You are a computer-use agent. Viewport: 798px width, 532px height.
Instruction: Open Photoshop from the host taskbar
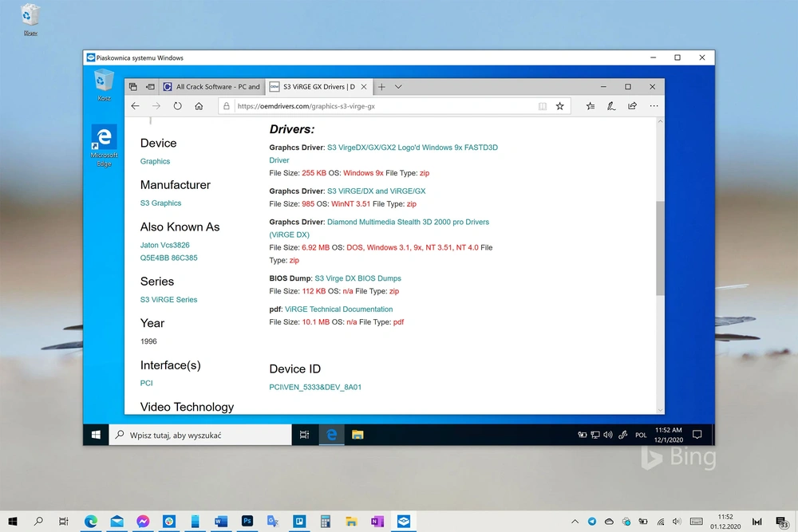click(247, 522)
